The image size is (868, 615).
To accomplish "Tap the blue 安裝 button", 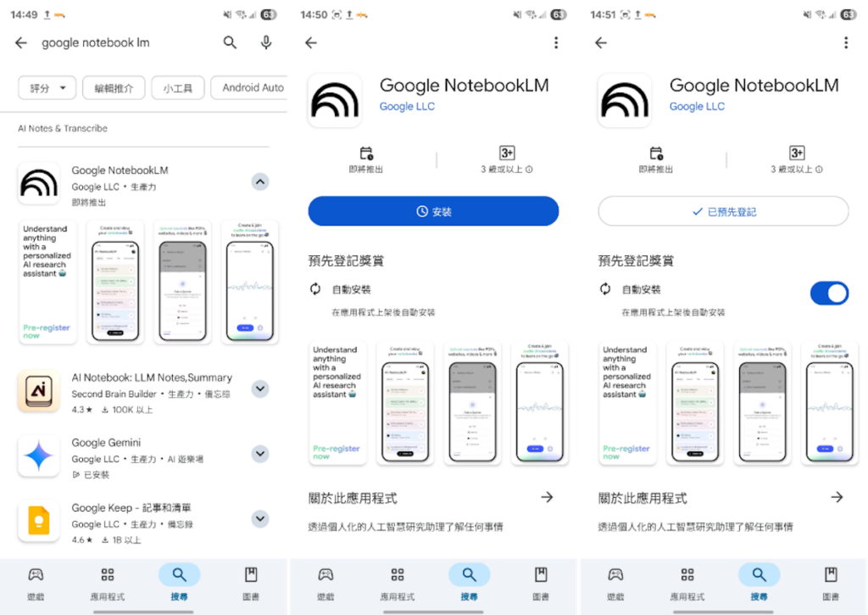I will click(433, 211).
